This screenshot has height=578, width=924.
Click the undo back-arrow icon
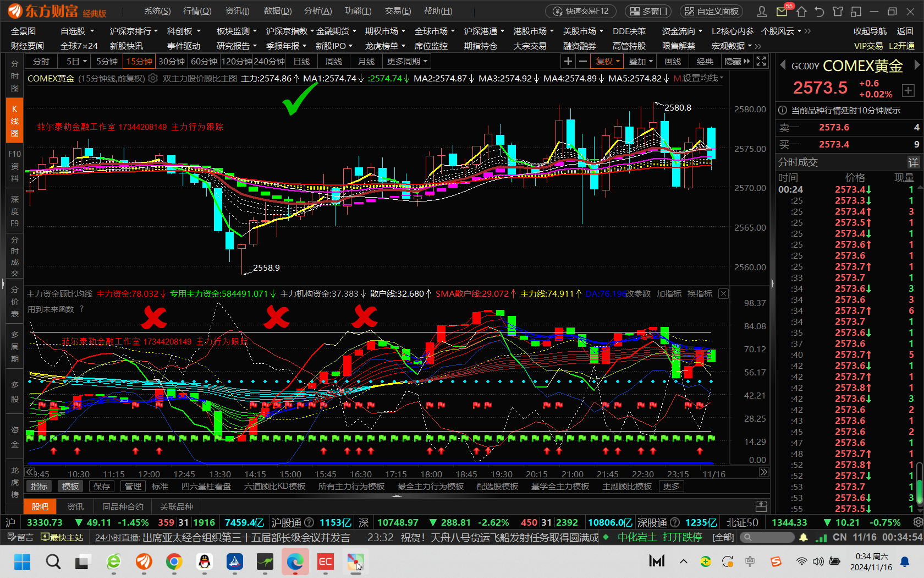pyautogui.click(x=820, y=11)
